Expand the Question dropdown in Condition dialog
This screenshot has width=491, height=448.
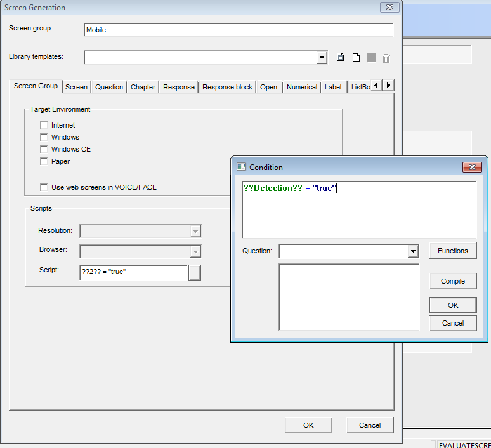coord(413,251)
